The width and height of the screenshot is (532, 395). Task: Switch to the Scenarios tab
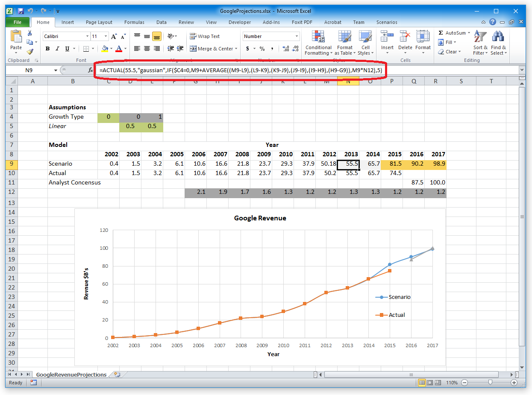[x=387, y=22]
